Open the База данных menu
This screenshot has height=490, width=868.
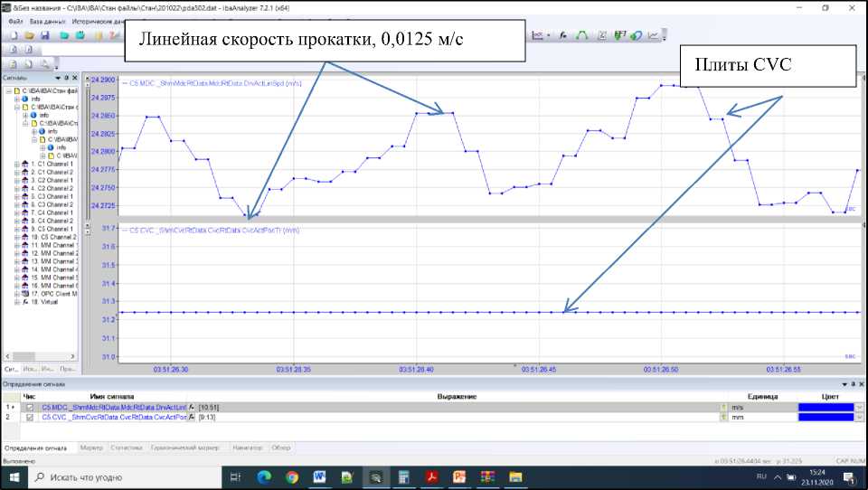click(x=48, y=21)
